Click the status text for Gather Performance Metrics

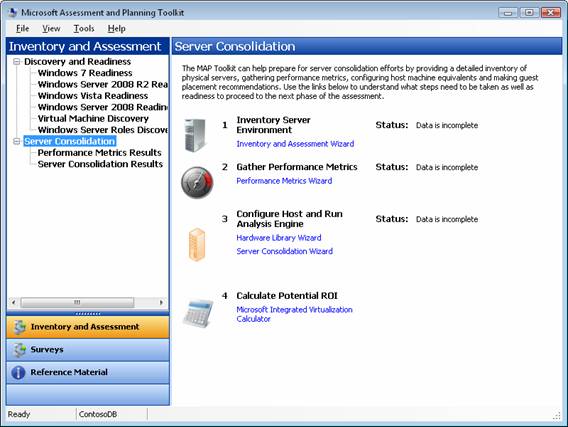coord(447,167)
